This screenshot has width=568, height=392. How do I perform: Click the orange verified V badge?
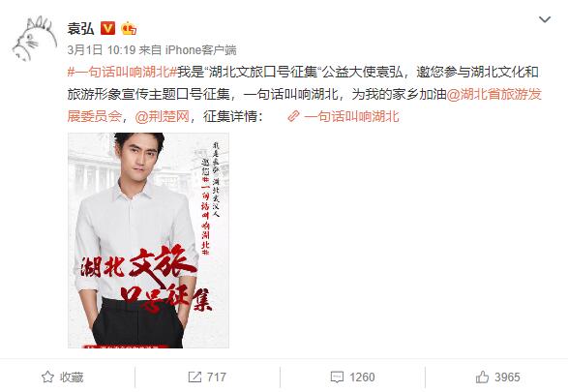click(x=107, y=28)
